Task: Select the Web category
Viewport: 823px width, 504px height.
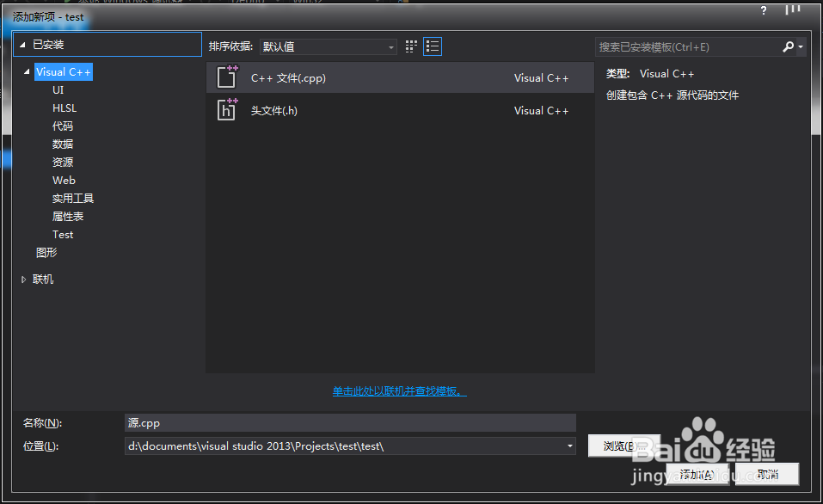Action: click(64, 180)
